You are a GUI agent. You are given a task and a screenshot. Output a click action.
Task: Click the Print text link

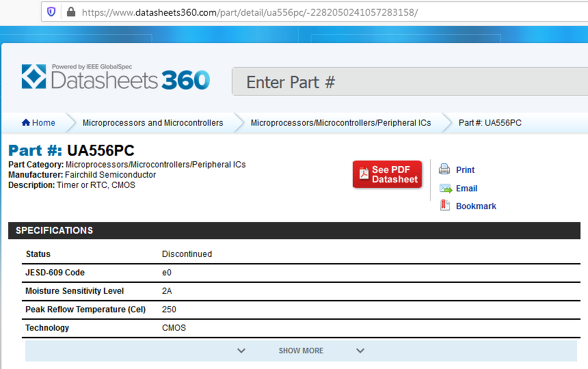(x=465, y=170)
